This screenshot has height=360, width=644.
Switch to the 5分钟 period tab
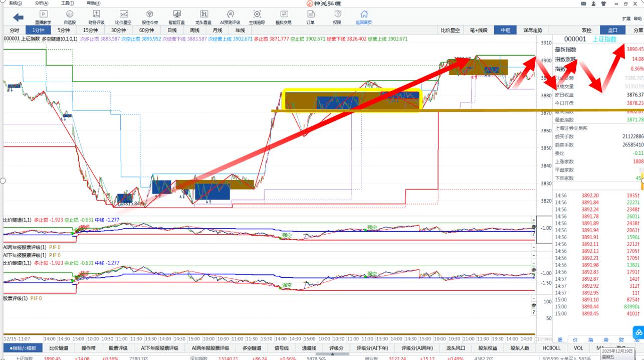64,30
